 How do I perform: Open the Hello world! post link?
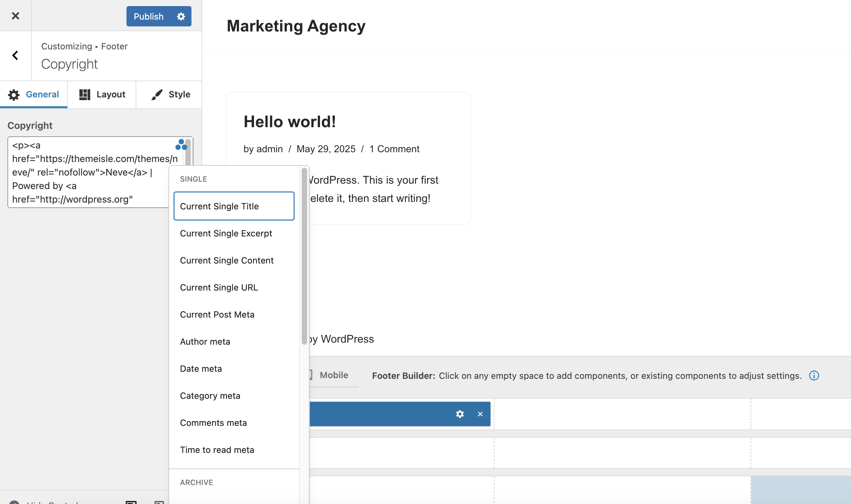click(290, 121)
